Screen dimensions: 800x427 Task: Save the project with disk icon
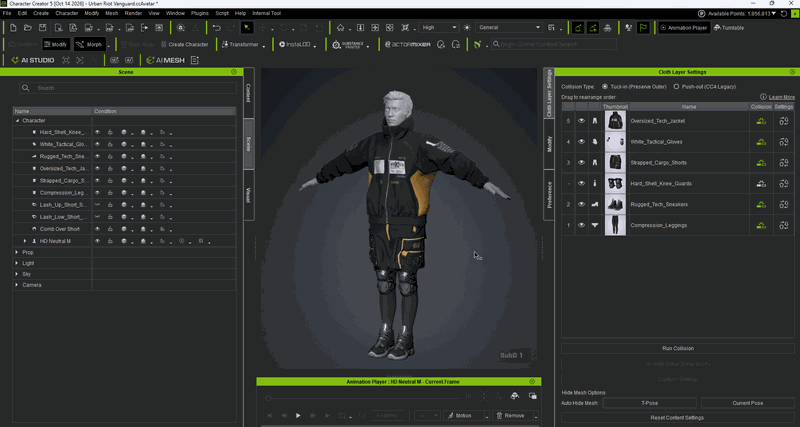[x=43, y=28]
